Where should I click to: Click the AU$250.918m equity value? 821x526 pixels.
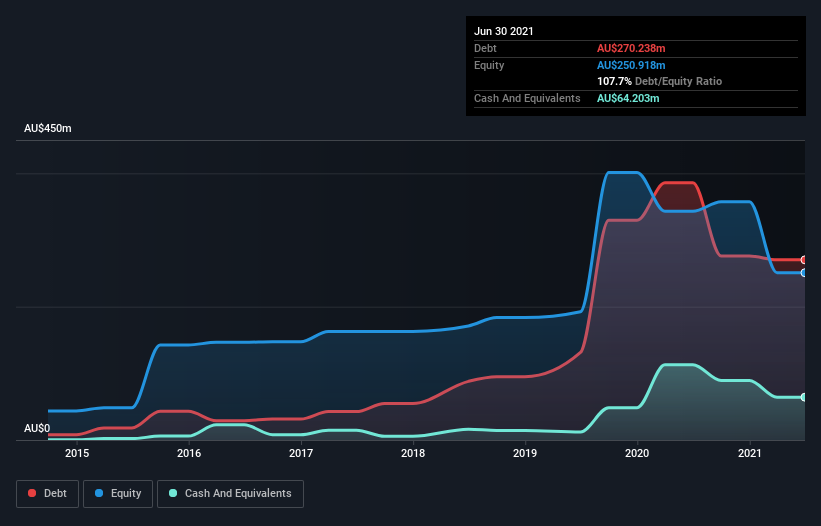point(631,65)
